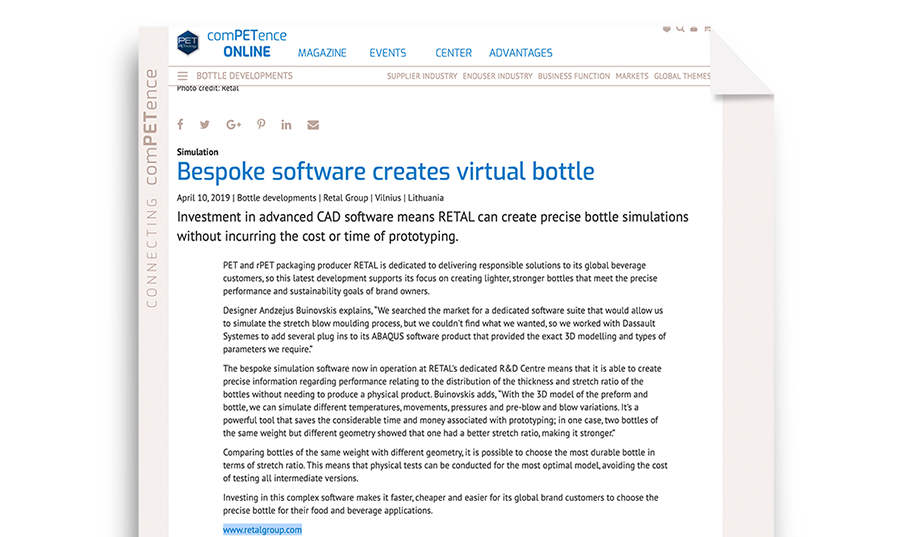The width and height of the screenshot is (900, 537).
Task: Open Enduser Industry category
Action: click(498, 76)
